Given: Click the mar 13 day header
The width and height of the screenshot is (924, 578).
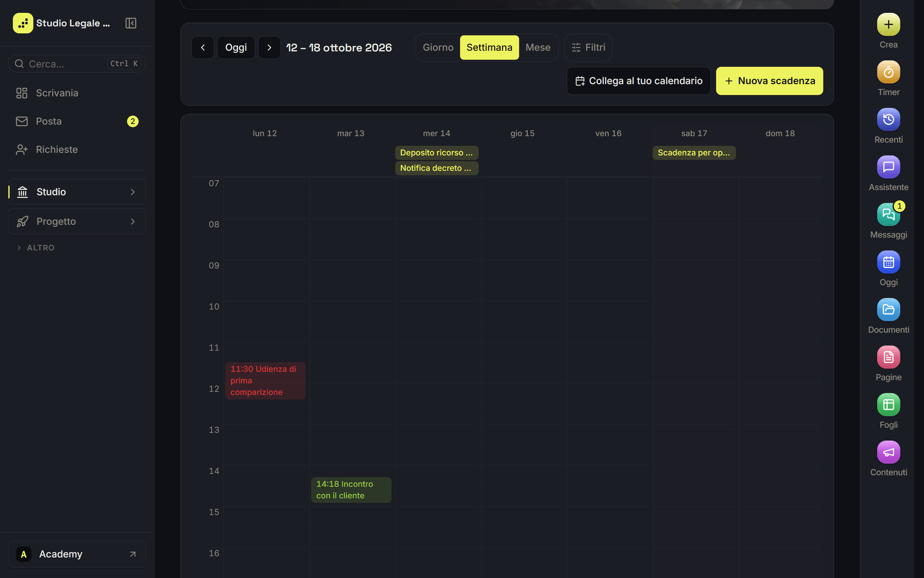Looking at the screenshot, I should (x=351, y=133).
